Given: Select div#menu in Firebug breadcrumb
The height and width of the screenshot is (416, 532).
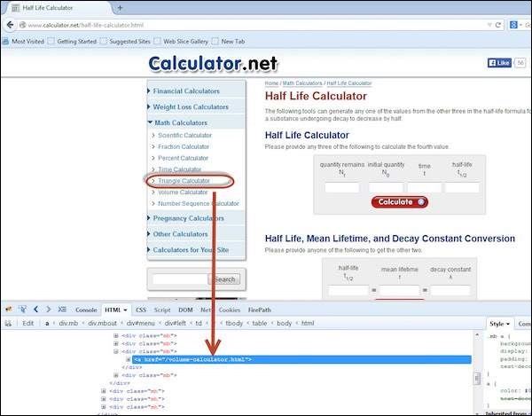Looking at the screenshot, I should (140, 324).
